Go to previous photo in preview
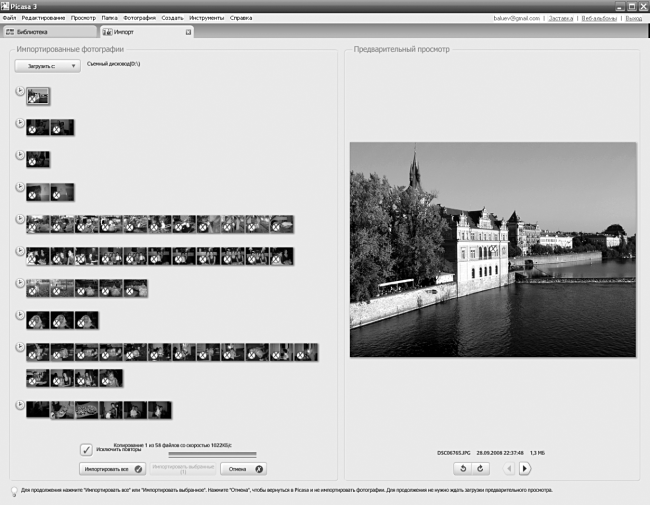Viewport: 650px width, 505px height. [509, 469]
